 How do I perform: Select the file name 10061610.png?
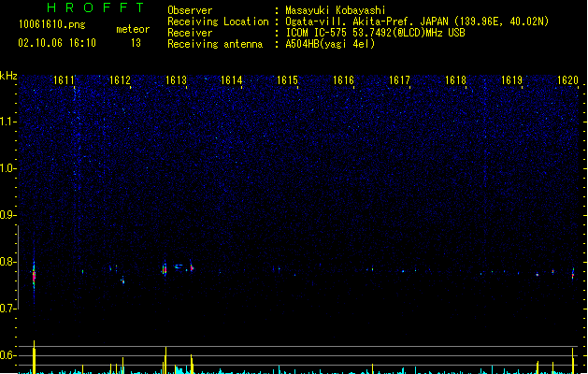[51, 24]
